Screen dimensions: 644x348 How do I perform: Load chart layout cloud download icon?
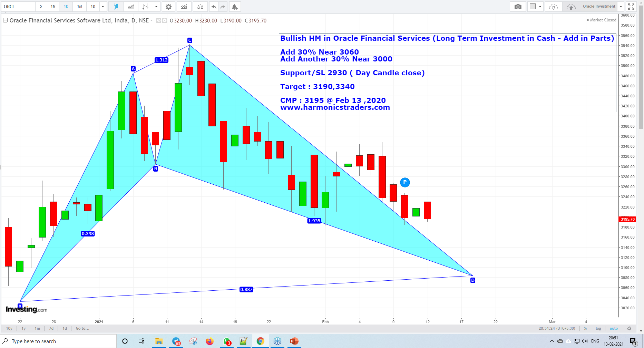click(554, 7)
